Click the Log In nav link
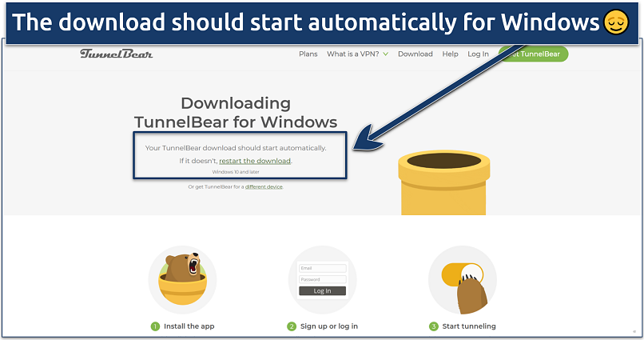 pyautogui.click(x=478, y=54)
